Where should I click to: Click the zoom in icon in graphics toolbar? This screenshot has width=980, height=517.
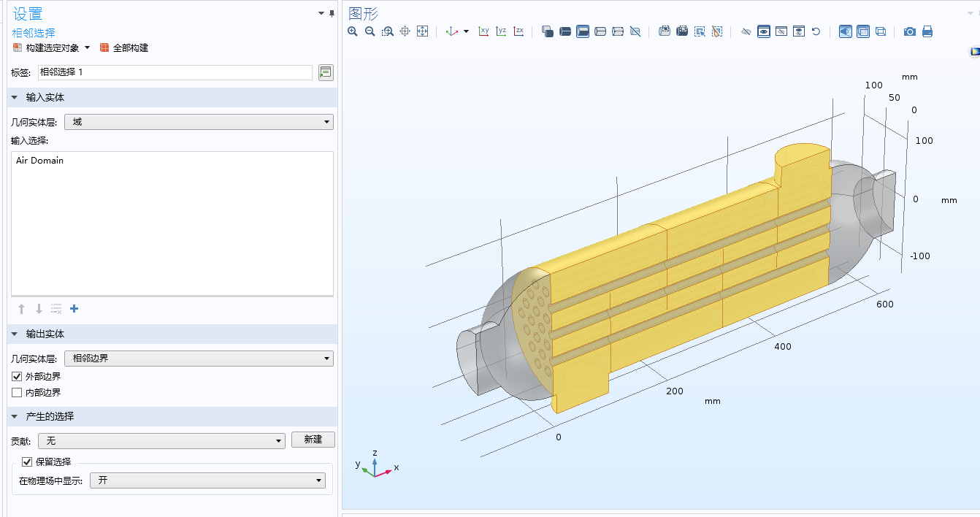point(353,31)
